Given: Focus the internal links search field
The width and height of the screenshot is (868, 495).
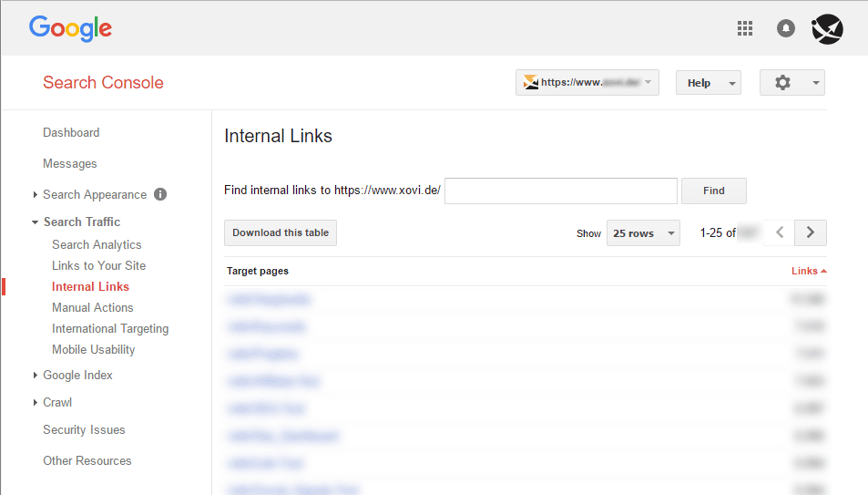Looking at the screenshot, I should [x=561, y=191].
